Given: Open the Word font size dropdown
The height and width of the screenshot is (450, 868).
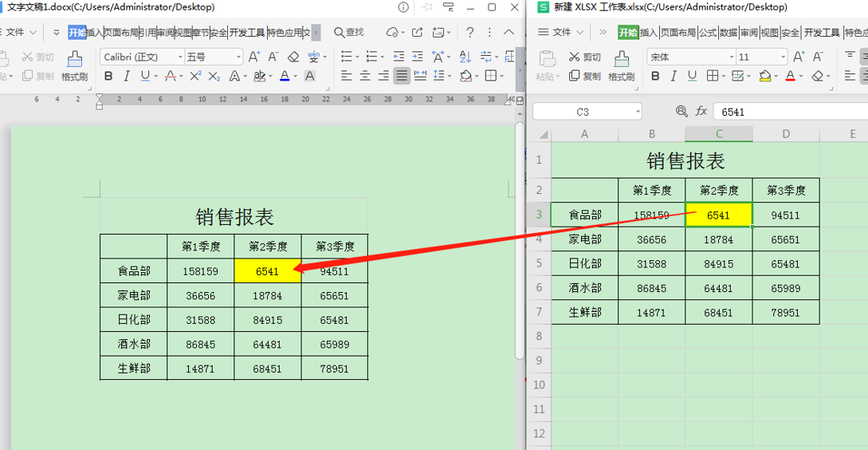Looking at the screenshot, I should tap(238, 57).
